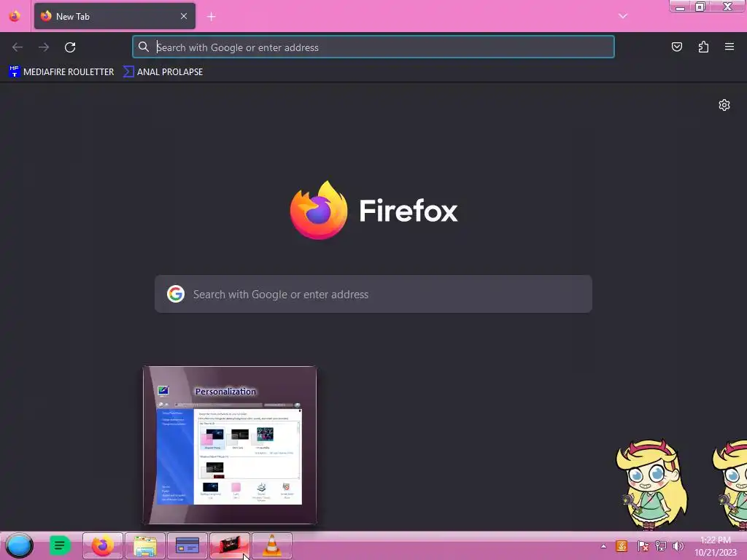Open the Personalization window preview thumbnail

click(x=230, y=446)
